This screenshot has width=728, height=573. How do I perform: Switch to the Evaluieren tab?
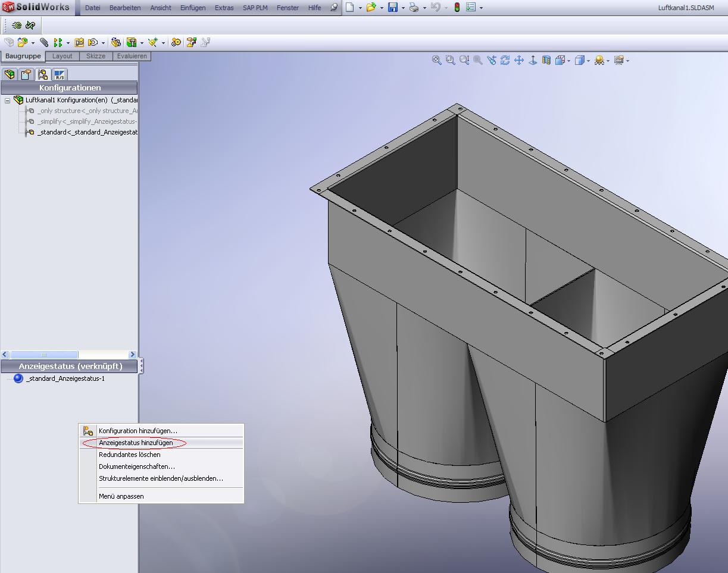(132, 56)
